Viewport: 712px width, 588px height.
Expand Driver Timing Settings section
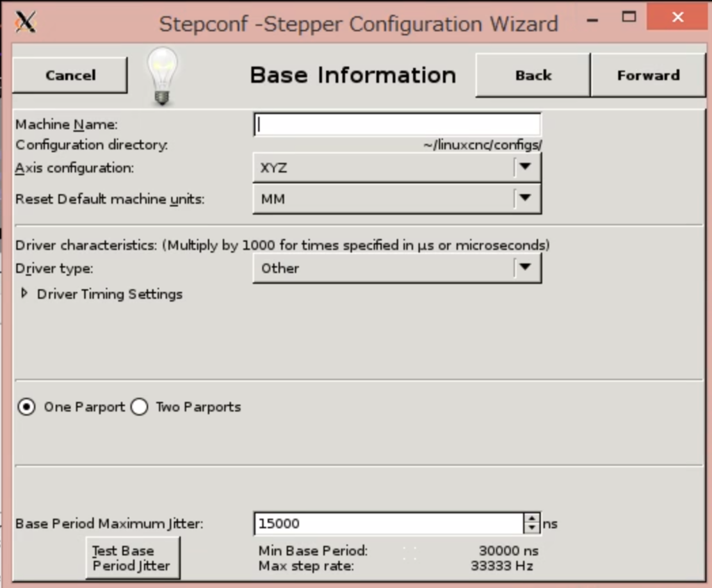24,294
